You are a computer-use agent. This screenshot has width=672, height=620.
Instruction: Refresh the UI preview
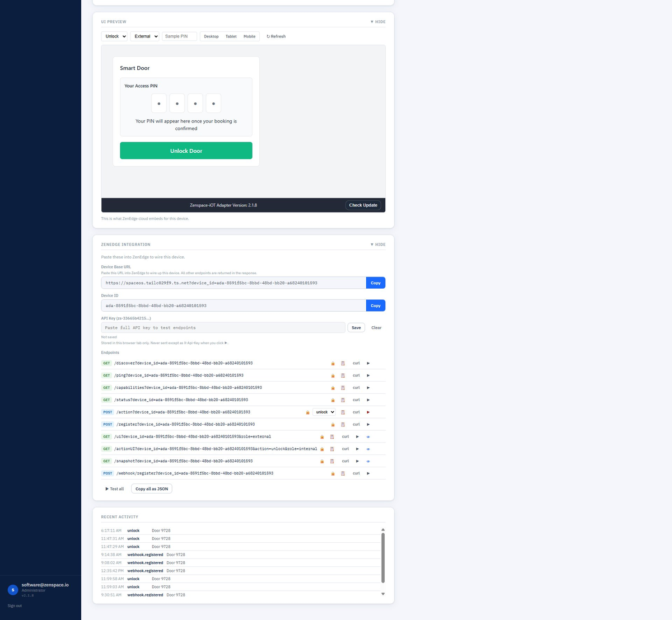click(x=276, y=36)
